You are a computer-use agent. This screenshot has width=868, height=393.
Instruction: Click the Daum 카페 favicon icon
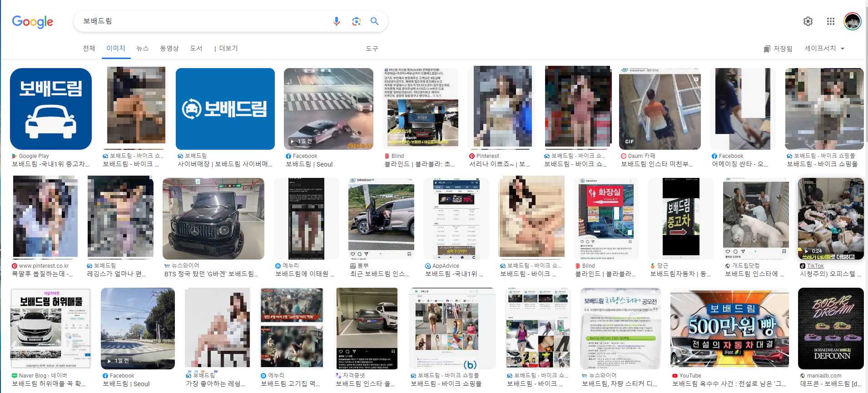pos(624,156)
